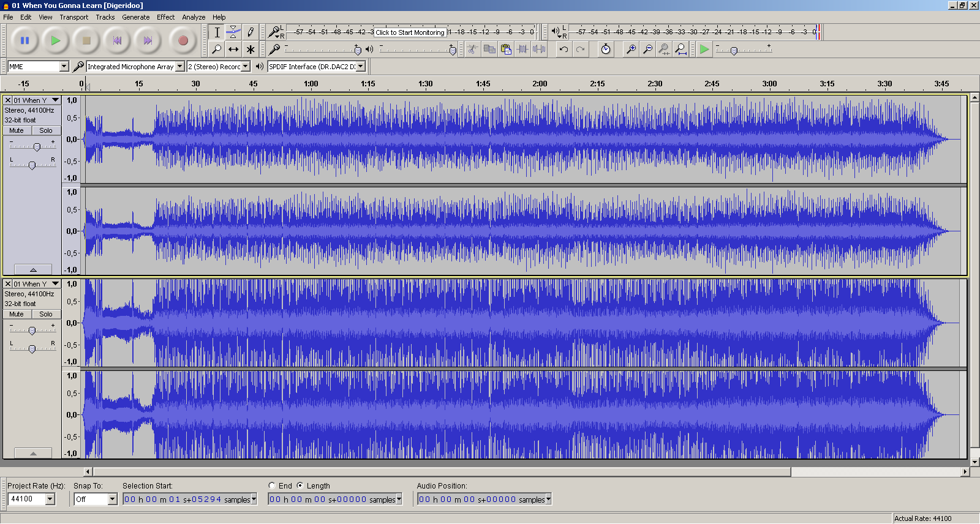The width and height of the screenshot is (980, 524).
Task: Click the red Record button
Action: point(183,40)
